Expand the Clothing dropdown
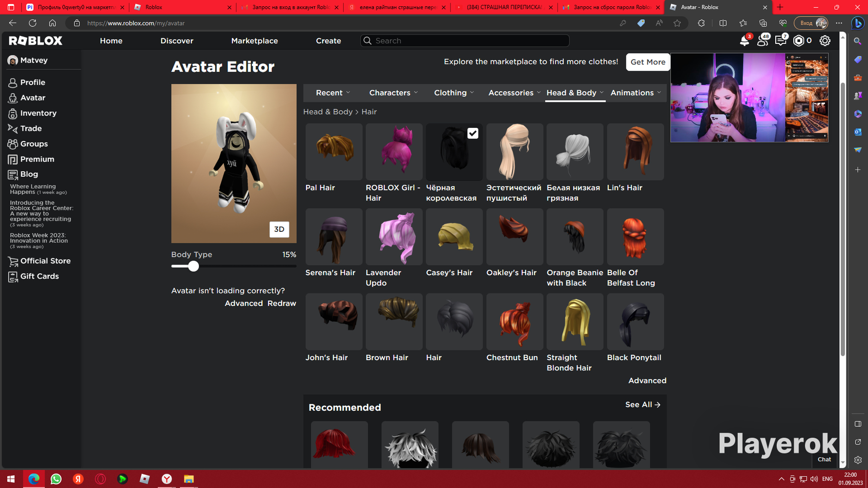This screenshot has width=868, height=488. [x=454, y=93]
